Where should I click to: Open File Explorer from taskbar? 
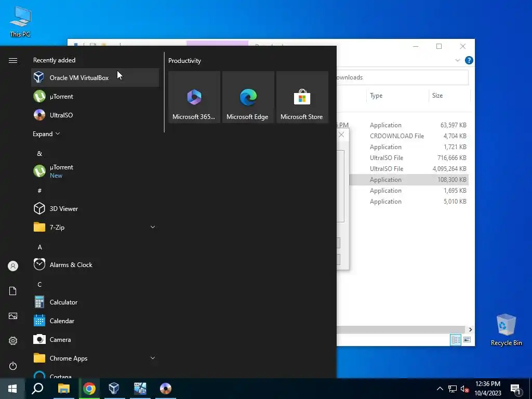(x=63, y=389)
